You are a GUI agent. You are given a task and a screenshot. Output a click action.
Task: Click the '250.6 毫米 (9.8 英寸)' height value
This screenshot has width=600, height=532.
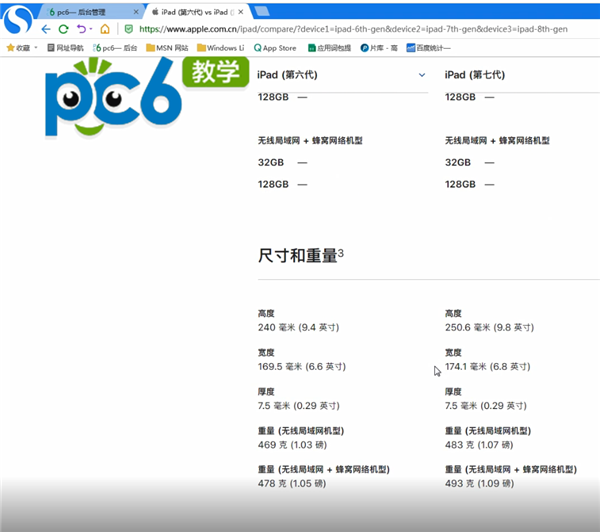tap(489, 327)
